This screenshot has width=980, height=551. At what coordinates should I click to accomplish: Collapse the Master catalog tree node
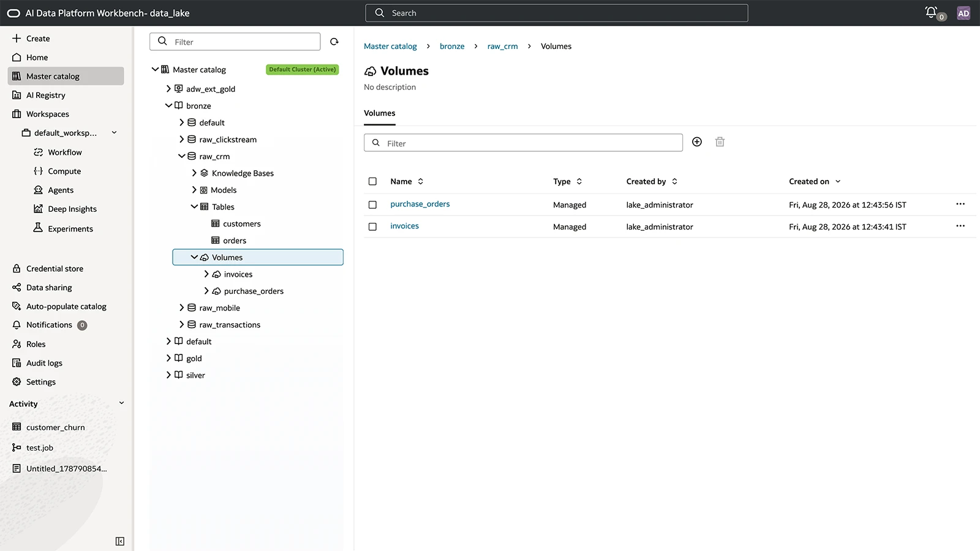click(x=155, y=70)
